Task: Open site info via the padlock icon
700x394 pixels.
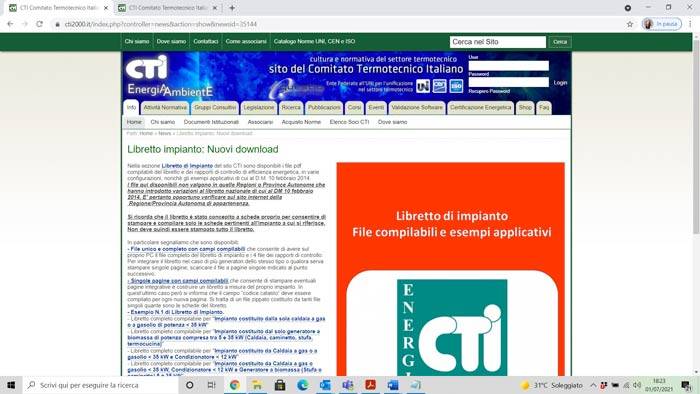Action: pos(57,24)
